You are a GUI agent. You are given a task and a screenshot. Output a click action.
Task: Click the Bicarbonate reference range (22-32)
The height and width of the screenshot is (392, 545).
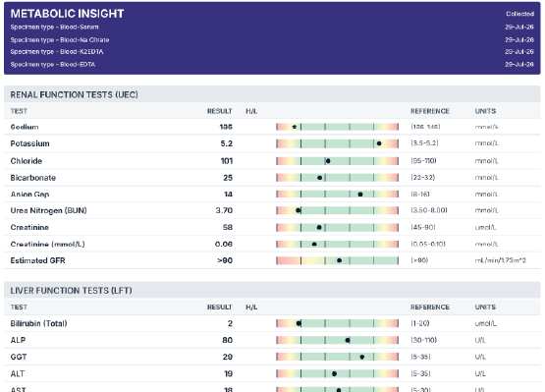422,178
